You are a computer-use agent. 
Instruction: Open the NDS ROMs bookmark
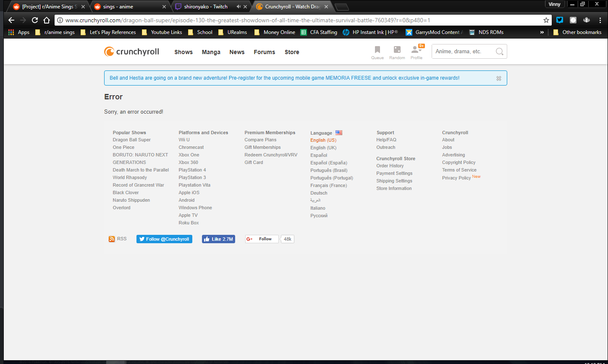[x=486, y=32]
